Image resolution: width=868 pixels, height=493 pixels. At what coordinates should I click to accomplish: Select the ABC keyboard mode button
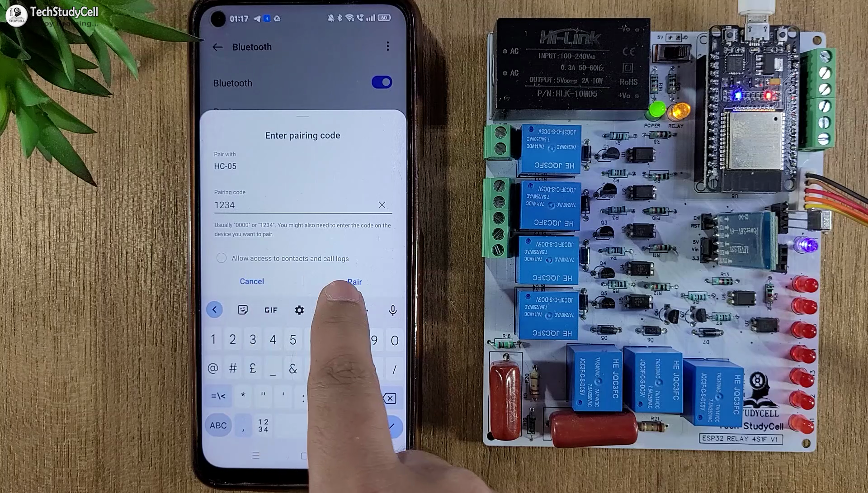point(217,425)
